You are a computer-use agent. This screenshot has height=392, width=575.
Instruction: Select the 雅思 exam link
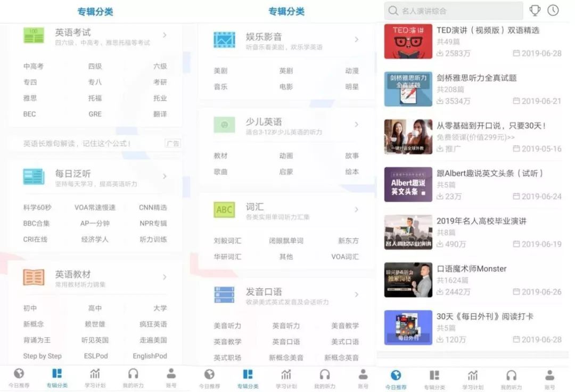click(30, 98)
